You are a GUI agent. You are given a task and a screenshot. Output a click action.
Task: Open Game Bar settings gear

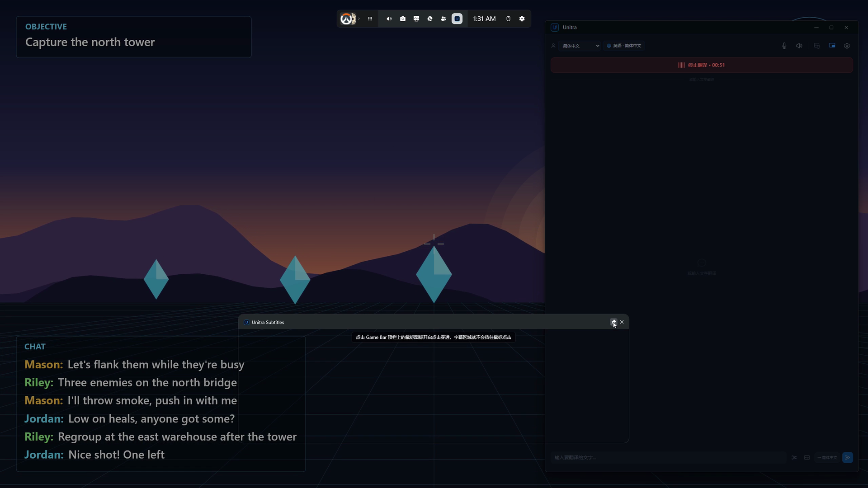[522, 19]
